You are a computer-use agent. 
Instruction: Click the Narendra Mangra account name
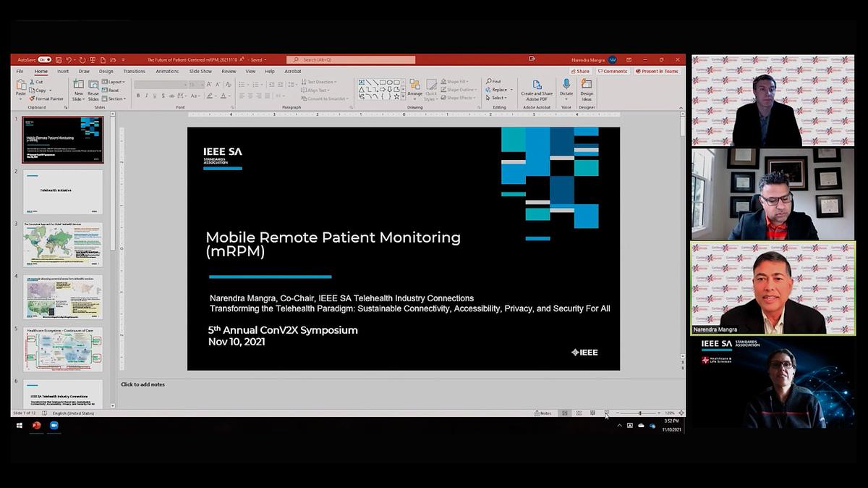(x=587, y=60)
